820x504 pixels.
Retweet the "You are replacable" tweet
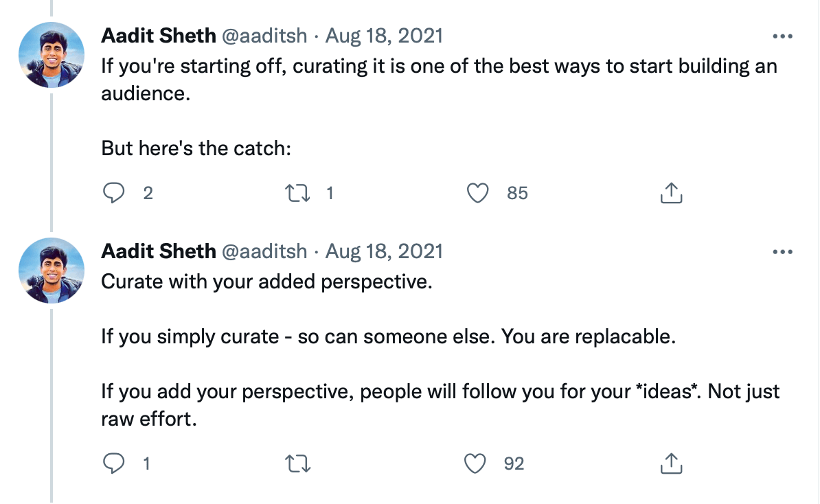[x=298, y=464]
